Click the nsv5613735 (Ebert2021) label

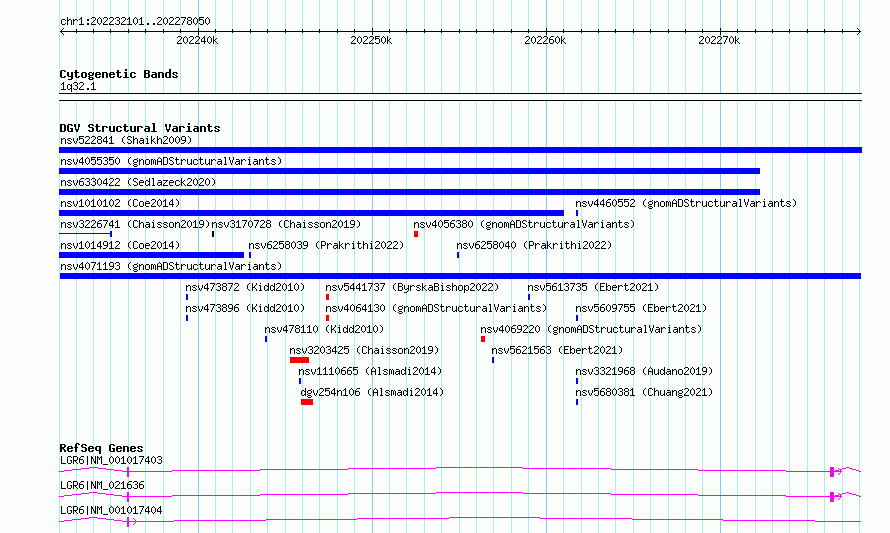coord(593,287)
